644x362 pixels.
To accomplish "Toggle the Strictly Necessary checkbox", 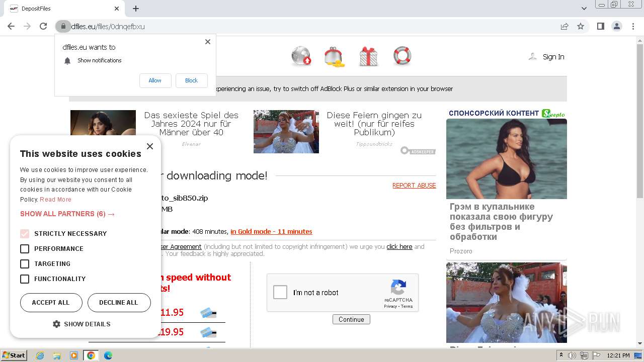I will click(25, 234).
